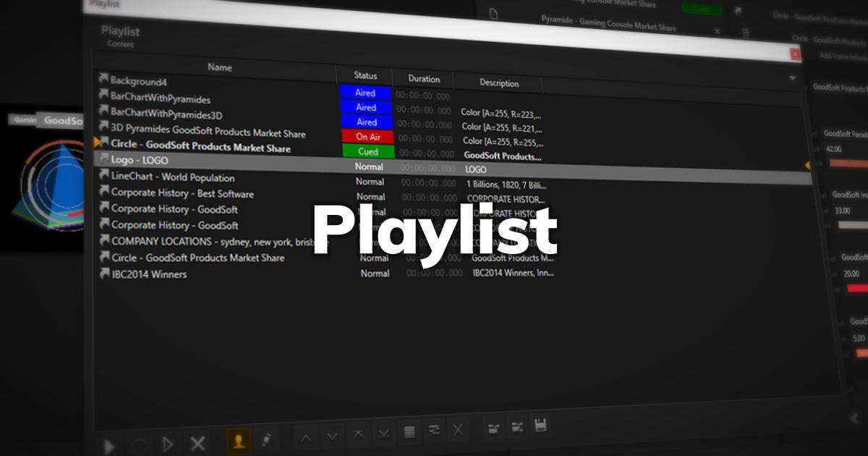
Task: Sort by the Description column header
Action: [499, 83]
